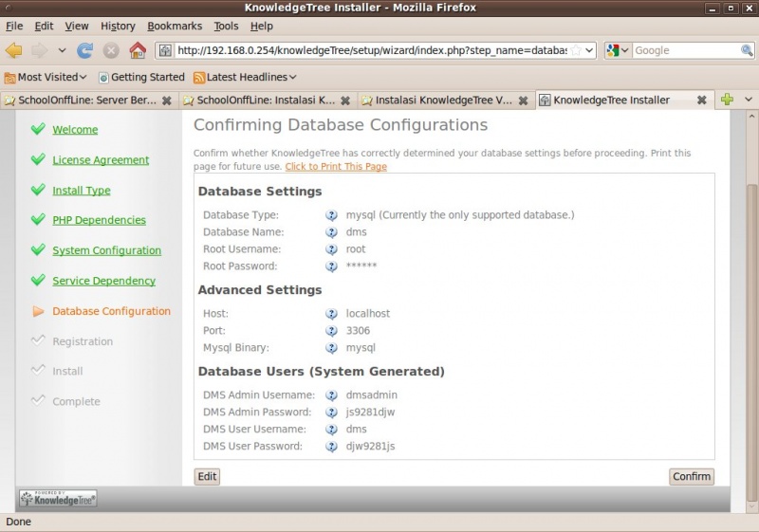Screen dimensions: 759x532
Task: Click the Database Configuration step label
Action: tap(111, 311)
